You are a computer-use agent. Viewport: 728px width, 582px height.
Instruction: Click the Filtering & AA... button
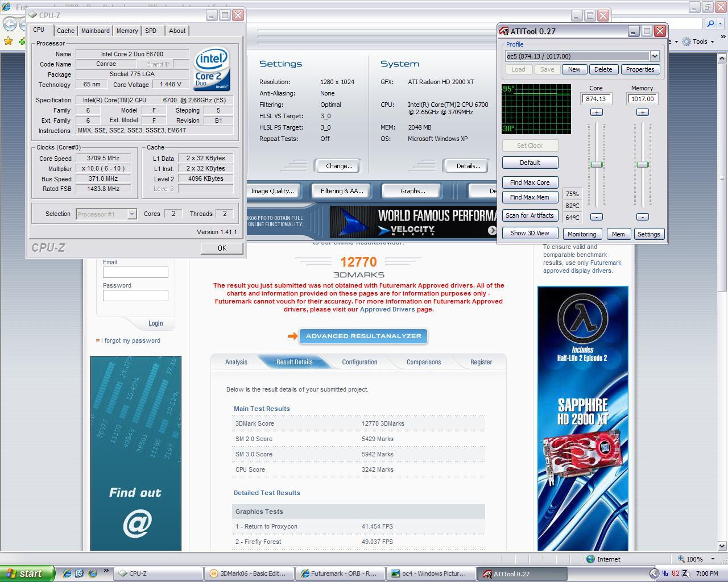tap(341, 191)
